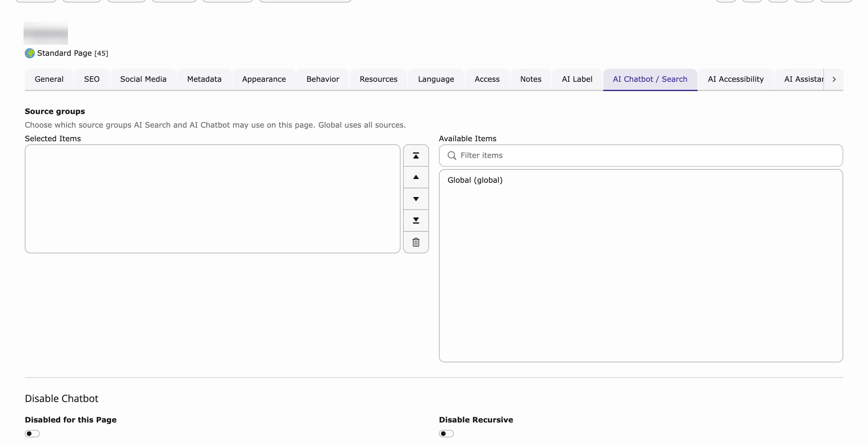
Task: Open the AI Label tab
Action: (x=577, y=79)
